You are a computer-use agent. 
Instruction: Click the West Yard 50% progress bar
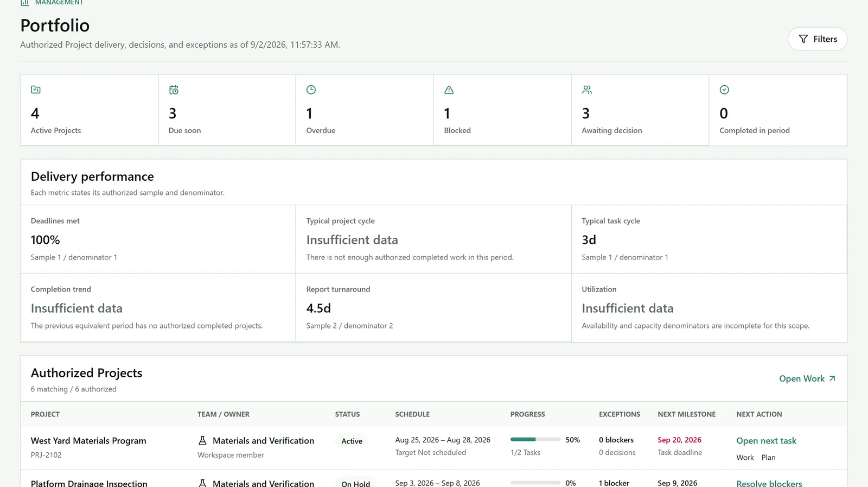click(x=535, y=439)
